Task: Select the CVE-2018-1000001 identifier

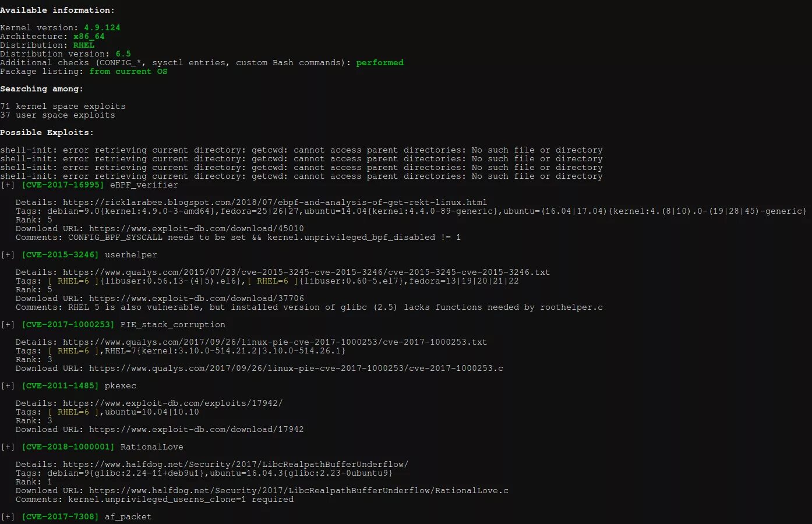Action: click(68, 447)
